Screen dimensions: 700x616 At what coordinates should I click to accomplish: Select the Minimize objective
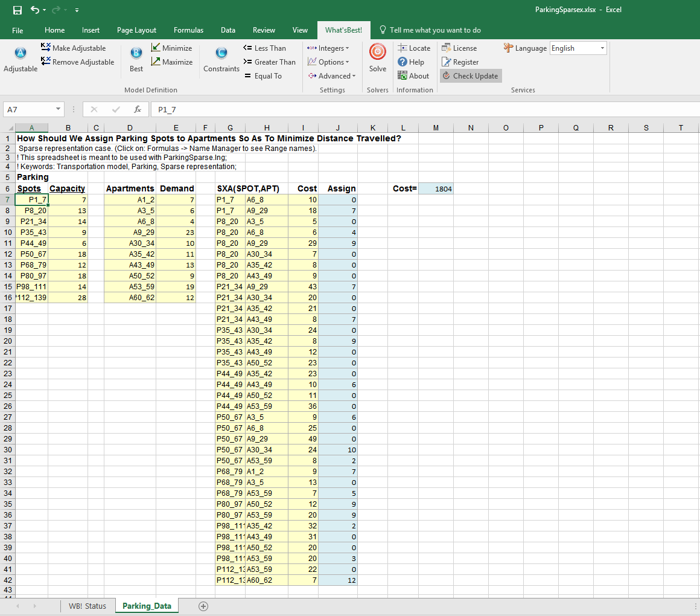[x=171, y=48]
